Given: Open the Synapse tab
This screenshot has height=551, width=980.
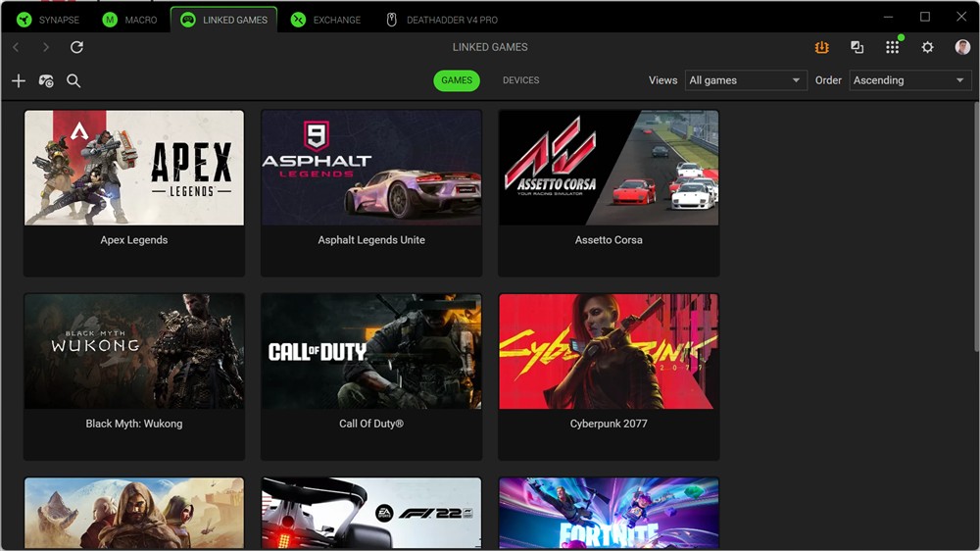Looking at the screenshot, I should click(49, 20).
